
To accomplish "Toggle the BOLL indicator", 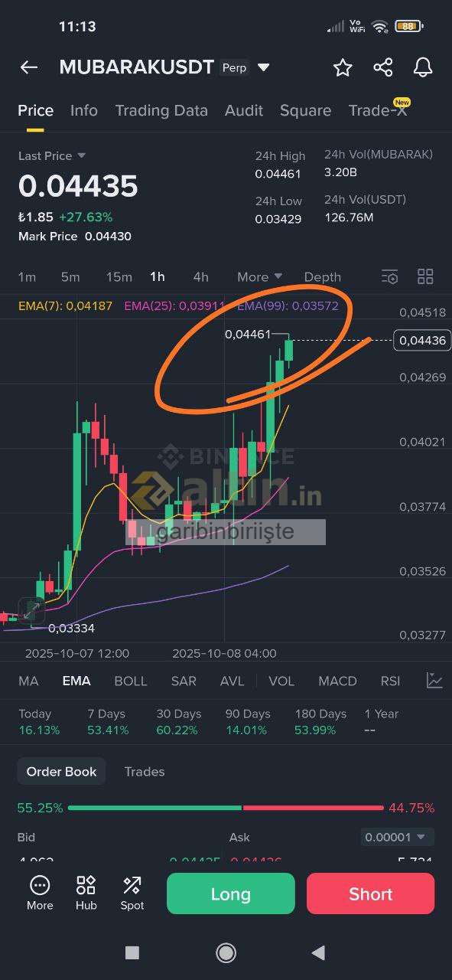I will click(131, 681).
